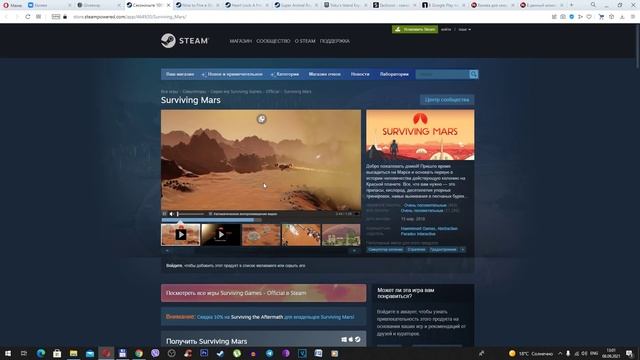The height and width of the screenshot is (360, 640).
Task: Expand more tags with the plus button
Action: (462, 249)
